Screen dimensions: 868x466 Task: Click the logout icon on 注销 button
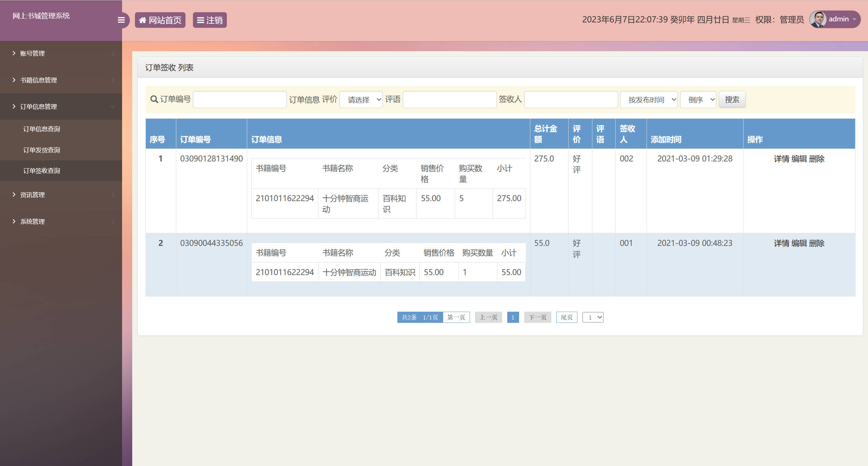tap(200, 20)
